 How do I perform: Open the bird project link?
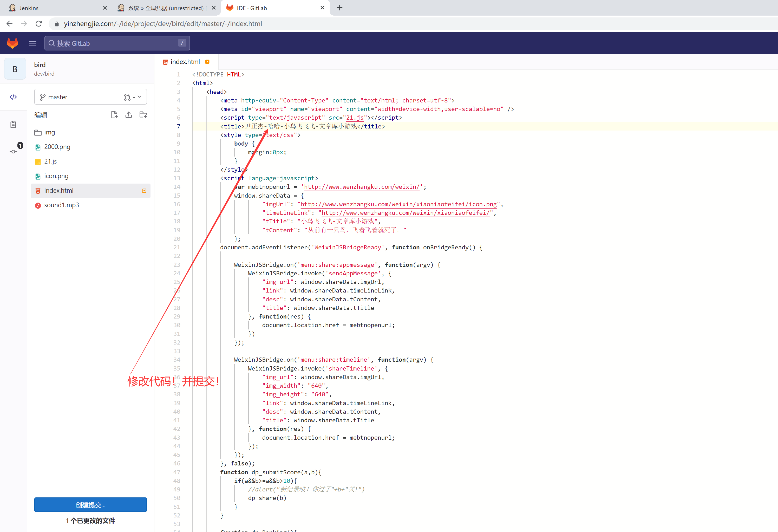40,65
